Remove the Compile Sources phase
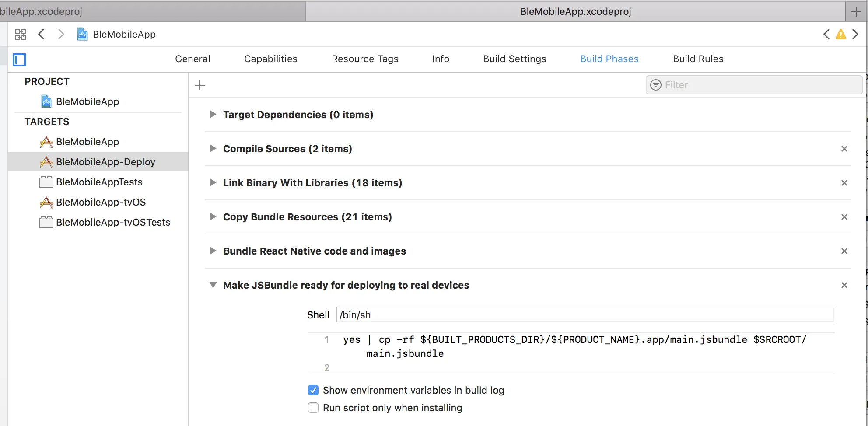Viewport: 868px width, 426px height. 844,149
